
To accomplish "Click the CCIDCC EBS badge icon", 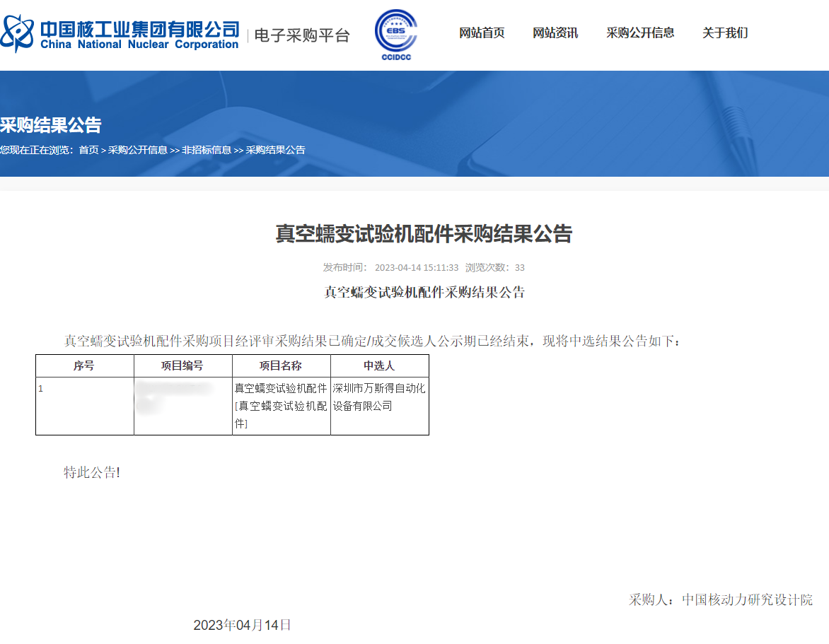I will (396, 35).
